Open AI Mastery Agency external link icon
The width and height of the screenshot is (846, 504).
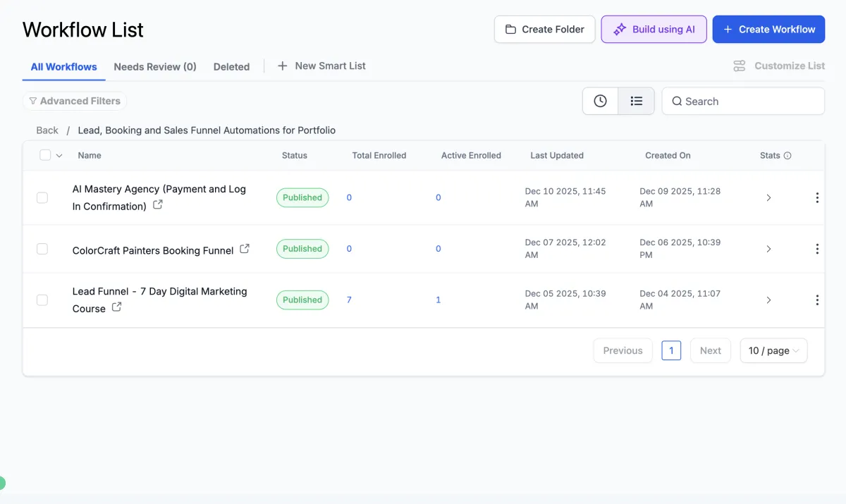pos(158,204)
